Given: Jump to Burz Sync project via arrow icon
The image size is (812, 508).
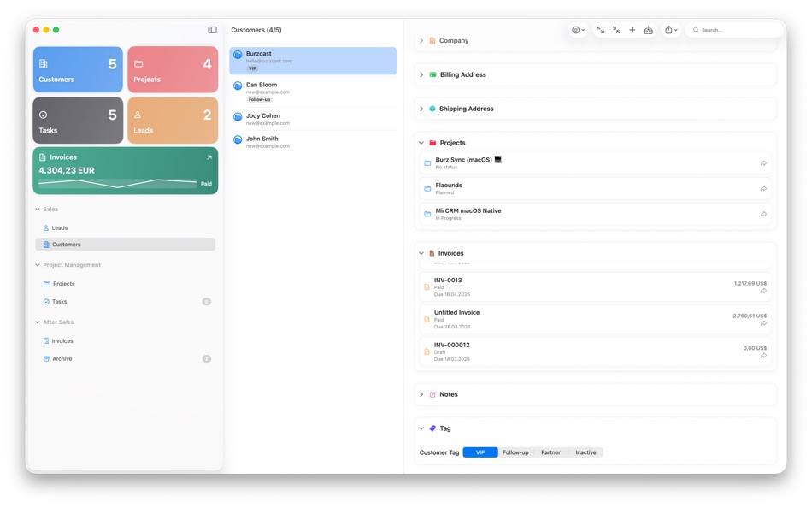Looking at the screenshot, I should 763,163.
